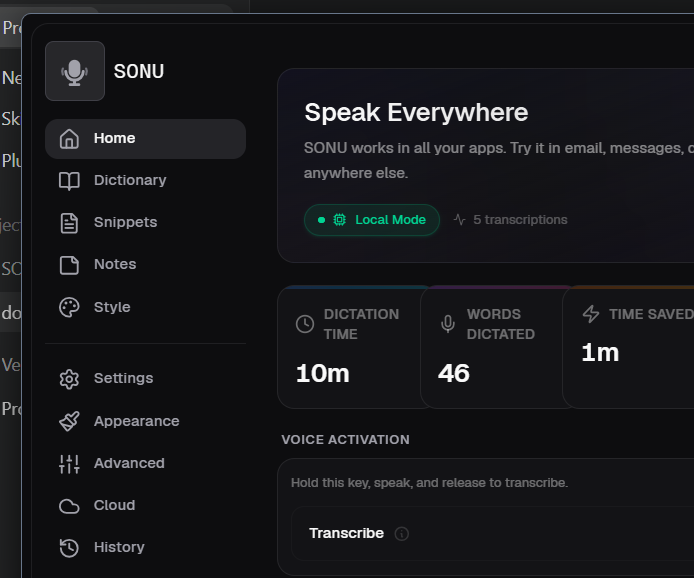
Task: Click the Home house icon
Action: coord(69,139)
